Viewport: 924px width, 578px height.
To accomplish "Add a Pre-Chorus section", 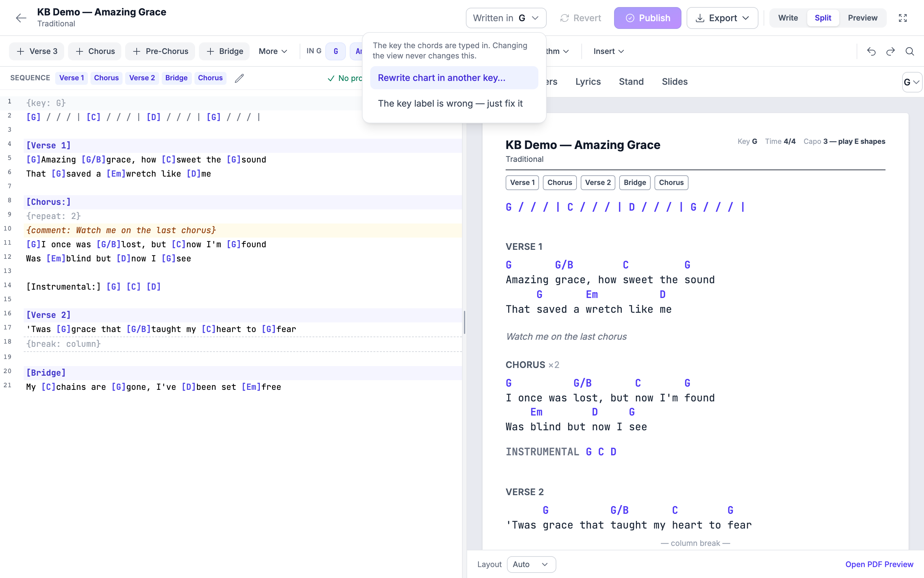I will [160, 51].
